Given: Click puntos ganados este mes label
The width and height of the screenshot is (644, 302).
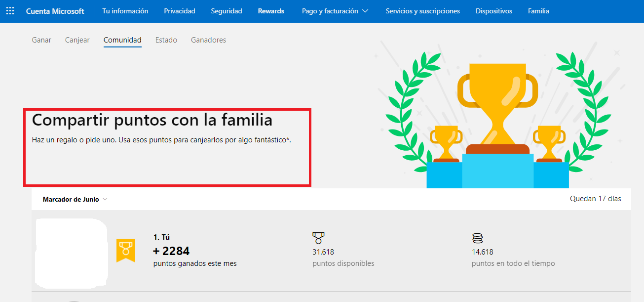Looking at the screenshot, I should click(195, 263).
